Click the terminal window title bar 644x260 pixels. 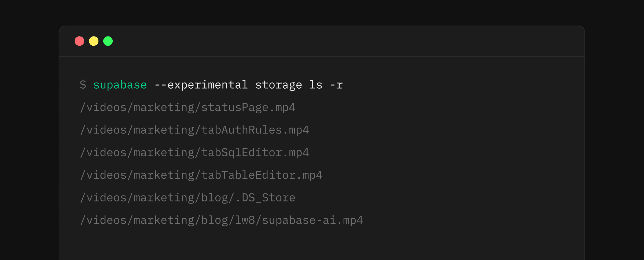(322, 41)
